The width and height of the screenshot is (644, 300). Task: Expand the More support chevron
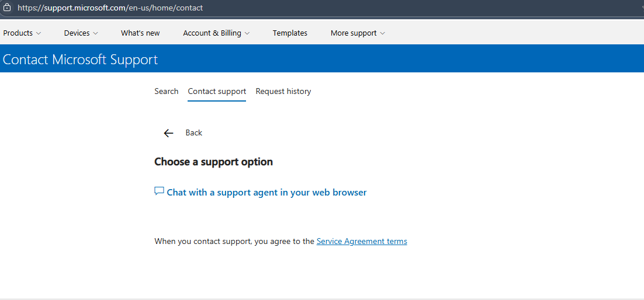[382, 33]
